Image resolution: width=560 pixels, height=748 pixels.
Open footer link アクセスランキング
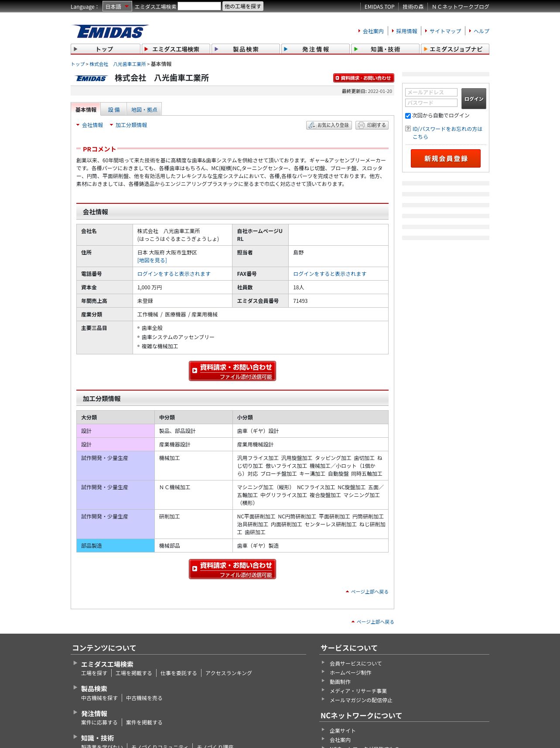coord(229,673)
